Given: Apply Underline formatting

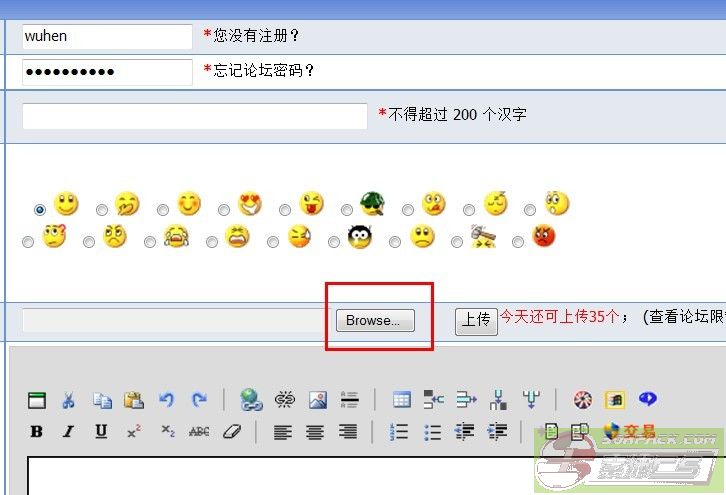Looking at the screenshot, I should pos(101,432).
